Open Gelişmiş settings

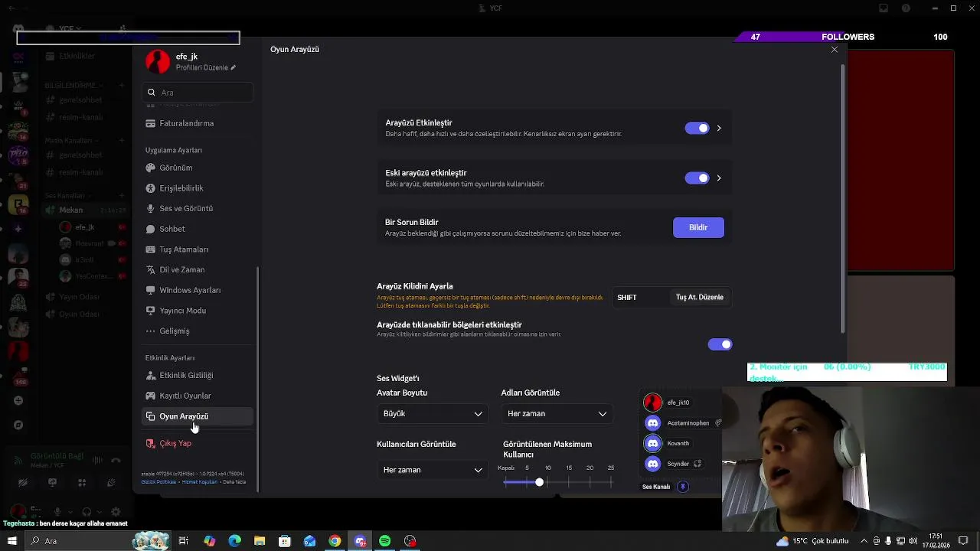coord(198,331)
